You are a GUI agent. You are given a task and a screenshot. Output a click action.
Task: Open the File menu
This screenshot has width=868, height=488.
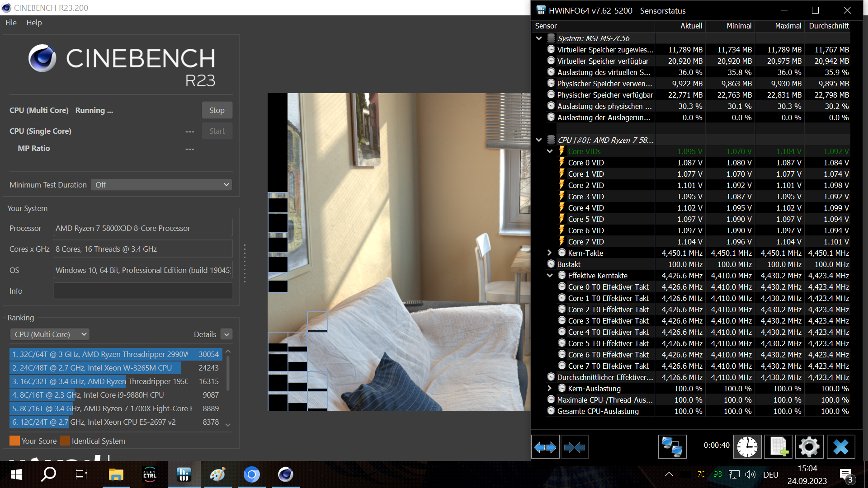click(x=11, y=23)
